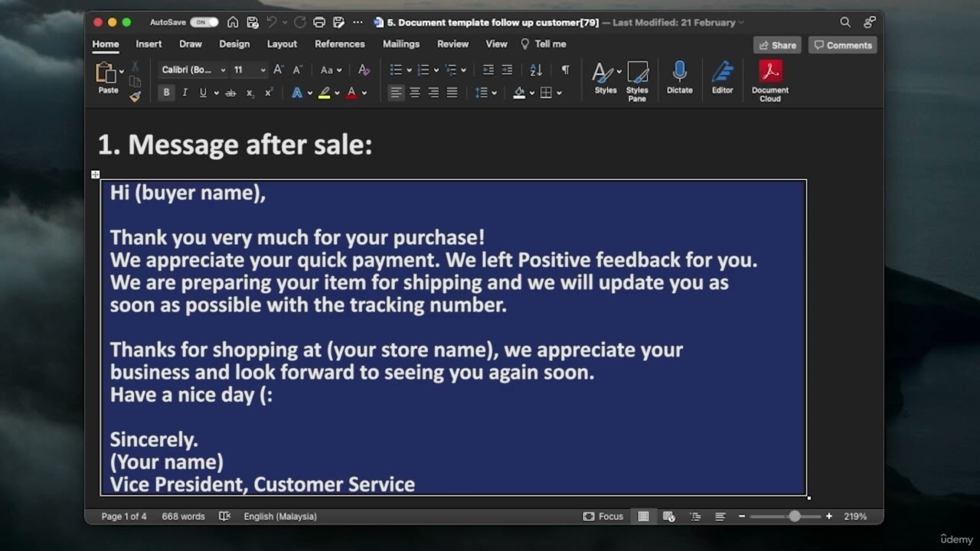Viewport: 980px width, 551px height.
Task: Expand the Paste options arrow
Action: click(121, 71)
